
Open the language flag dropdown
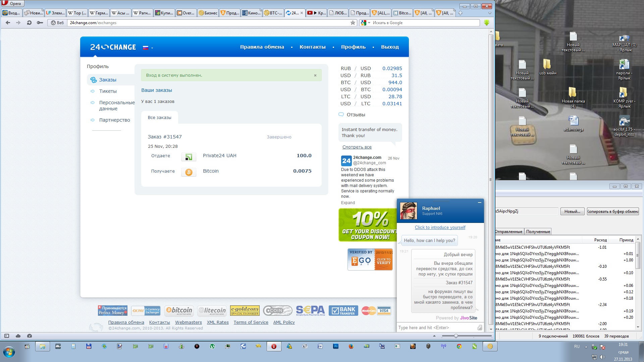tap(148, 48)
